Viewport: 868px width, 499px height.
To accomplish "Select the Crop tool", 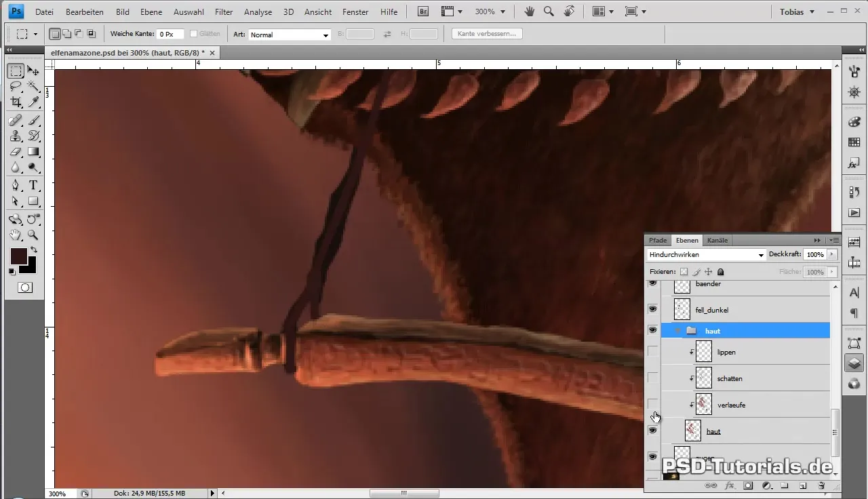I will [16, 102].
